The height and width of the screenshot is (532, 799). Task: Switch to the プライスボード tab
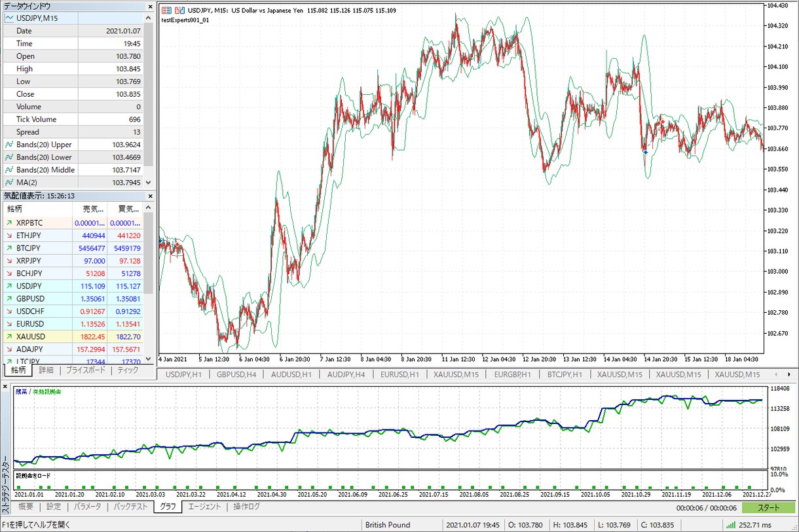click(85, 370)
